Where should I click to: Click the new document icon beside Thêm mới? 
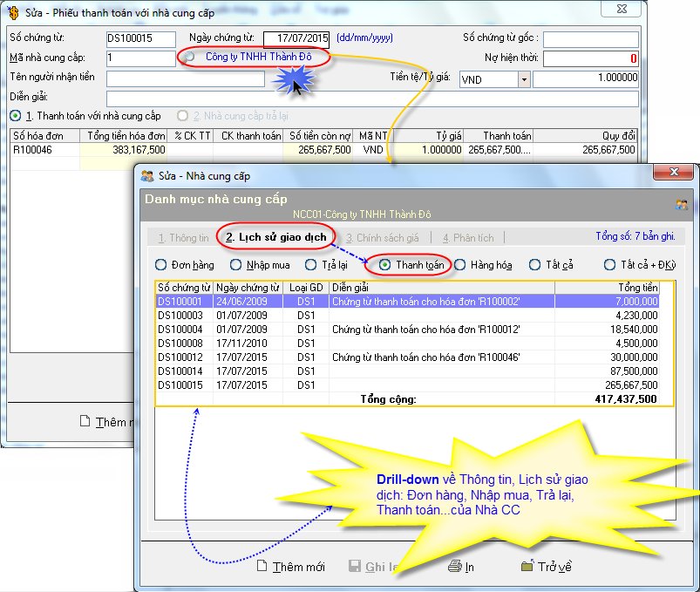[x=262, y=566]
